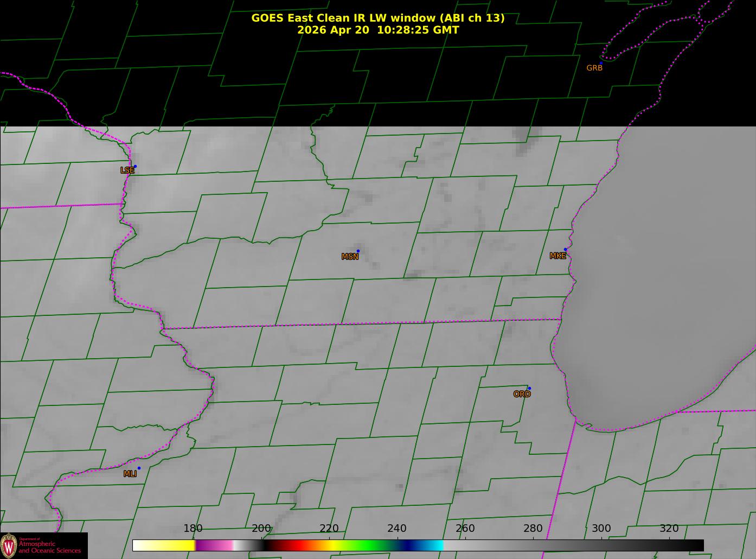Viewport: 756px width, 559px height.
Task: Click the LSE station marker
Action: click(135, 167)
